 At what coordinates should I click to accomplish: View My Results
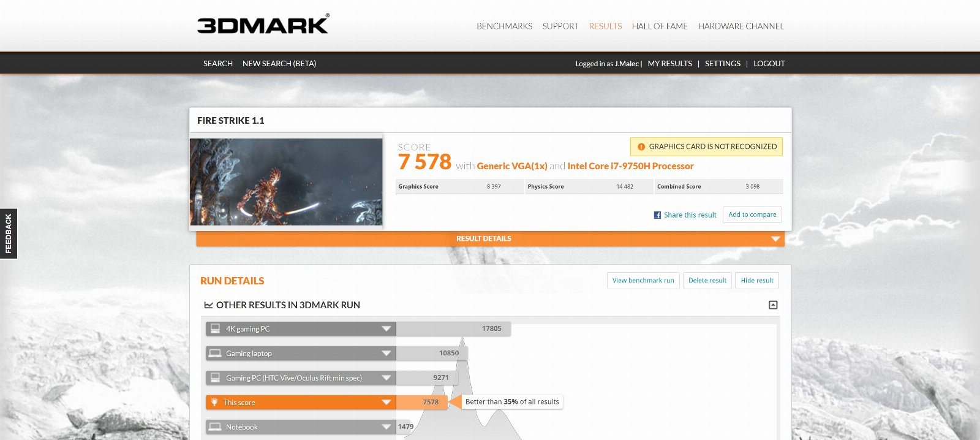click(x=670, y=64)
